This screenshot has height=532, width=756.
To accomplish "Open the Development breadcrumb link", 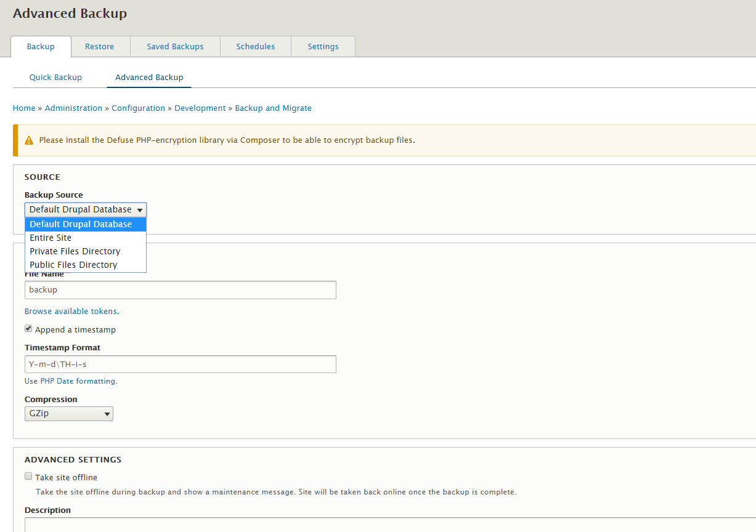I will [x=200, y=108].
